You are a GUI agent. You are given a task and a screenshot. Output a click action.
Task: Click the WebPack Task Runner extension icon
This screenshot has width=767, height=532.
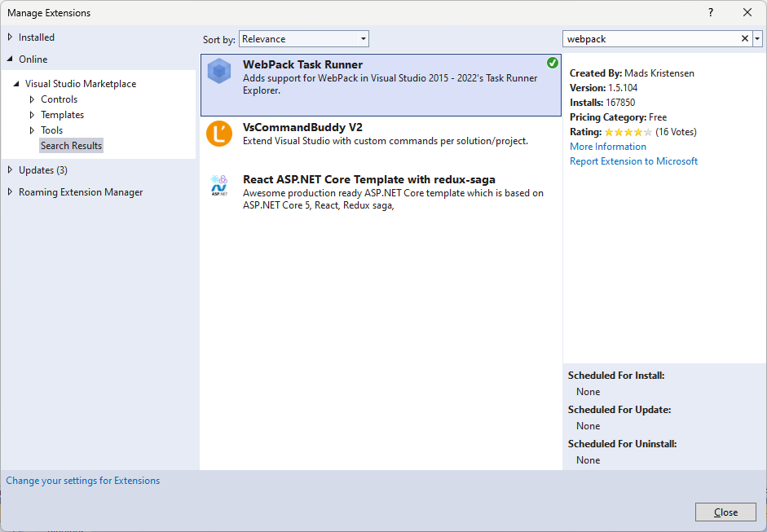pyautogui.click(x=219, y=72)
